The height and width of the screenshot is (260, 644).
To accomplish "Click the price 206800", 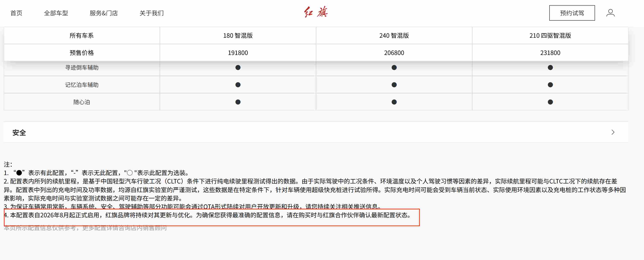I will [394, 53].
